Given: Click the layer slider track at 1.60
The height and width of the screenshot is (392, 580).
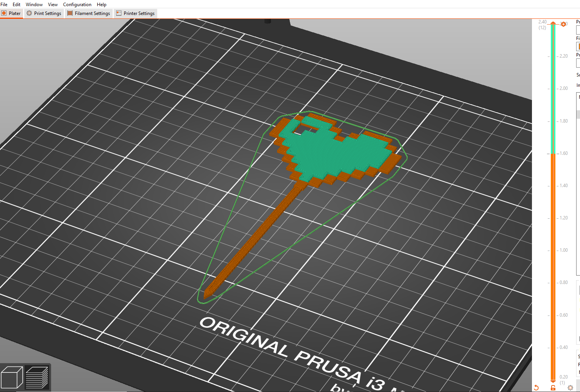Looking at the screenshot, I should 553,153.
